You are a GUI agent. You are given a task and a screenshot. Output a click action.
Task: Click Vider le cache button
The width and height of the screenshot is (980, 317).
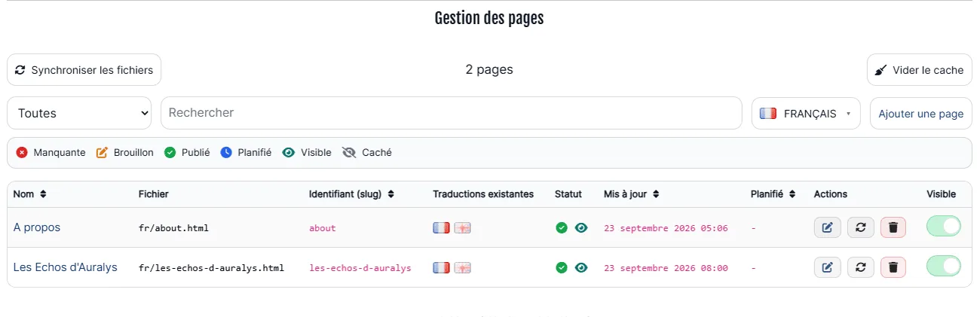click(x=920, y=70)
